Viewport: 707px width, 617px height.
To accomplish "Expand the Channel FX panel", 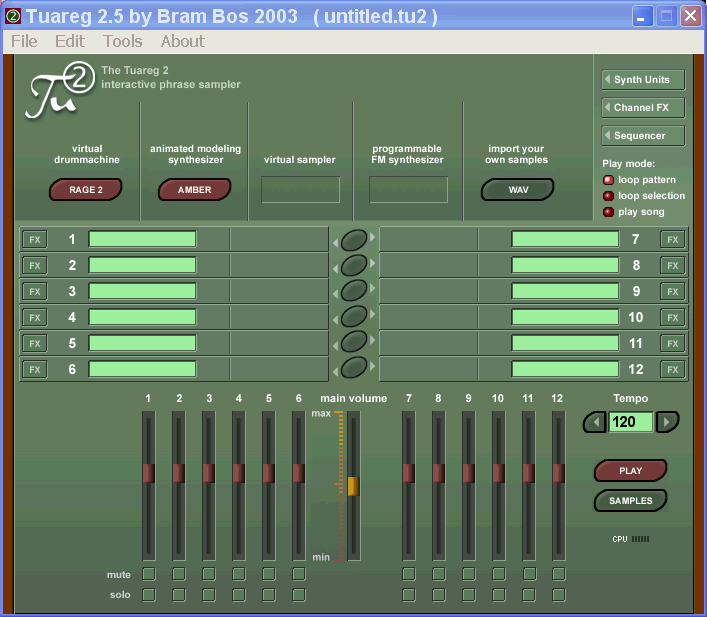I will [643, 108].
